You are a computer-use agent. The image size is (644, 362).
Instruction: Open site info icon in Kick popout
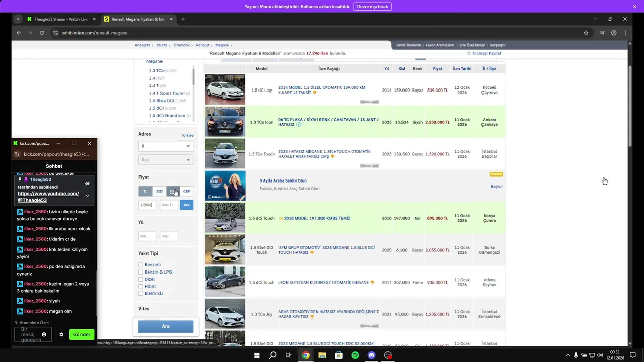point(17,154)
